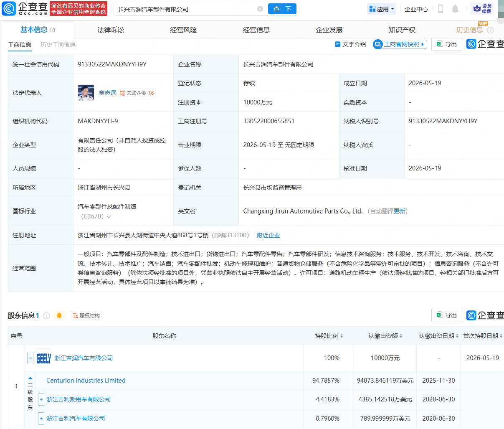The height and width of the screenshot is (429, 504).
Task: Select 长兴县市场监督管理局 registration authority text
Action: (272, 188)
